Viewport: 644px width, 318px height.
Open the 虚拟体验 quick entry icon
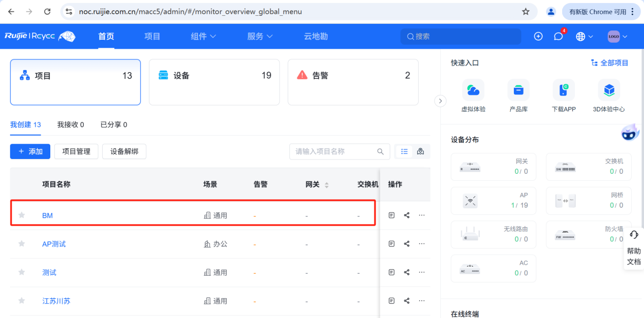tap(473, 88)
